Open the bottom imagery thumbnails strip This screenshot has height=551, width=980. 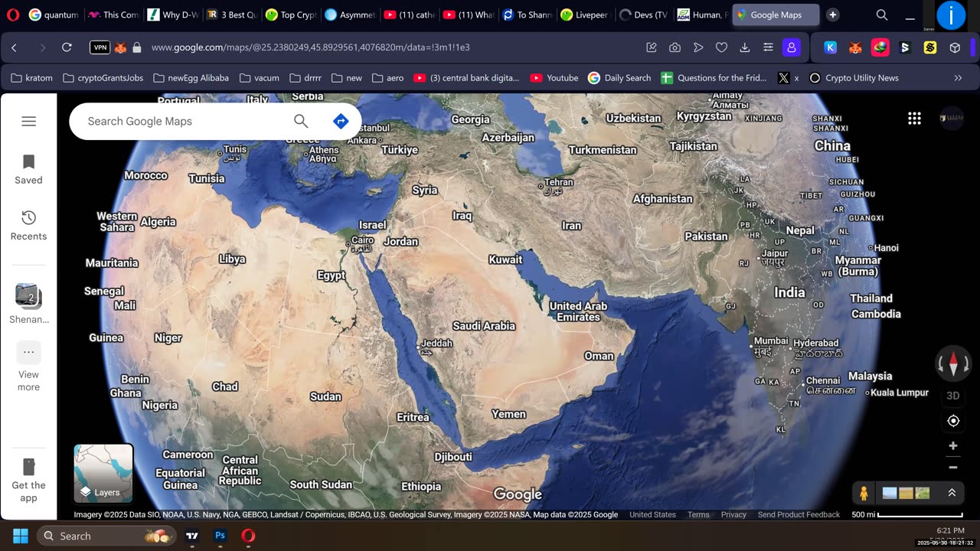coord(906,494)
